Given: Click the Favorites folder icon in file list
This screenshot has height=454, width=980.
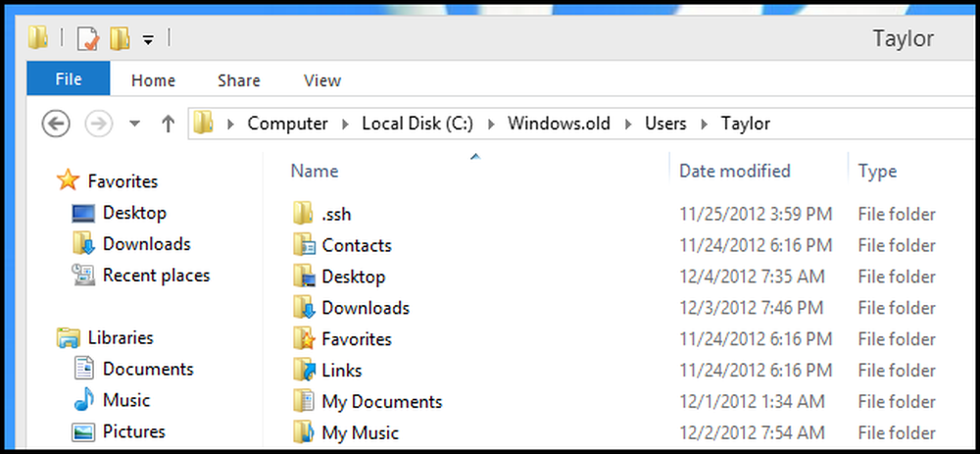Looking at the screenshot, I should click(x=304, y=338).
